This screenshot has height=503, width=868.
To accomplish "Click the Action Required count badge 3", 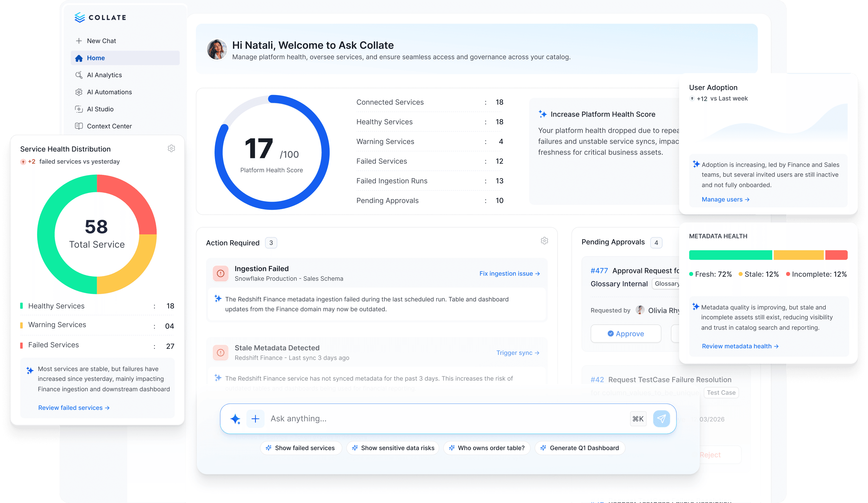I will click(271, 243).
